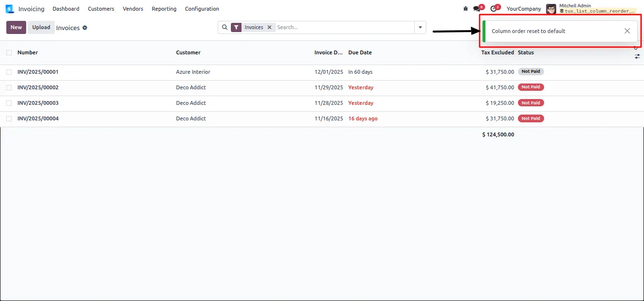
Task: Check the INV/2025/00003 row checkbox
Action: [9, 103]
